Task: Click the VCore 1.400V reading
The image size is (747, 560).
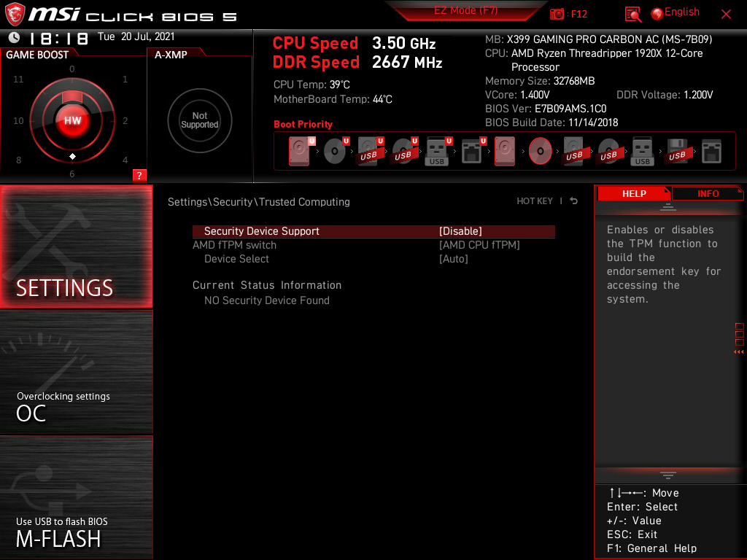Action: coord(517,95)
